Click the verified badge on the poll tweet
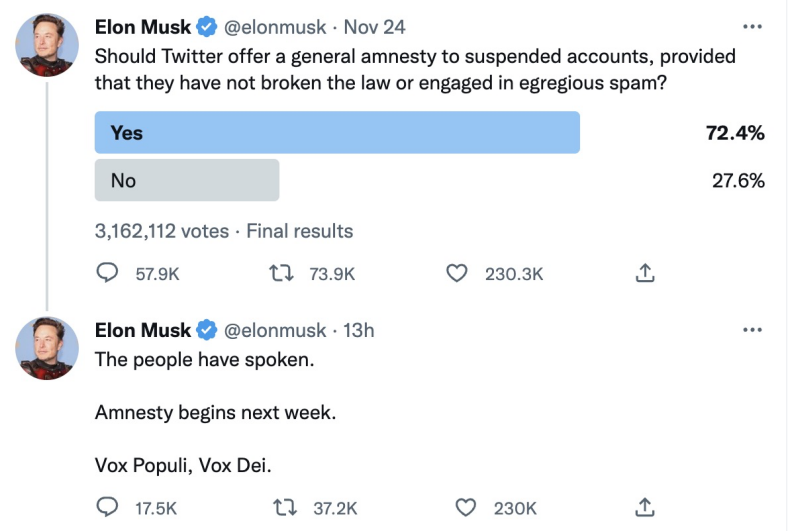 point(207,27)
